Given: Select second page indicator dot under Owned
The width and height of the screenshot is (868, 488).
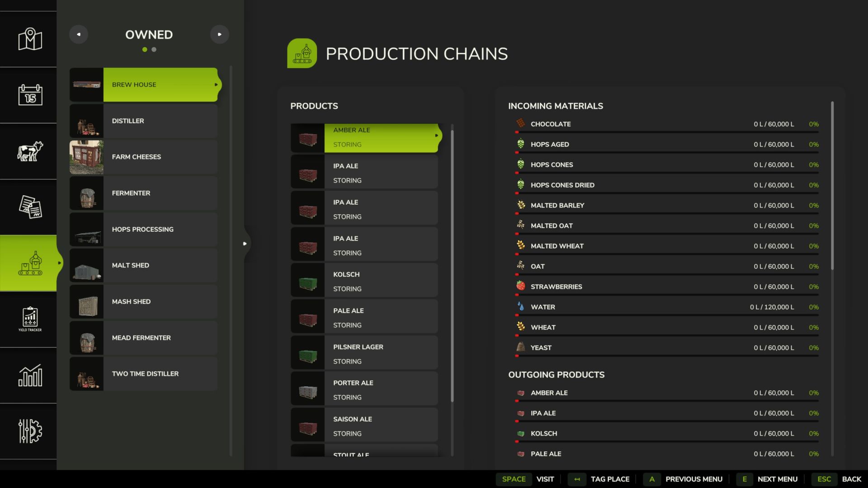Looking at the screenshot, I should pos(154,50).
